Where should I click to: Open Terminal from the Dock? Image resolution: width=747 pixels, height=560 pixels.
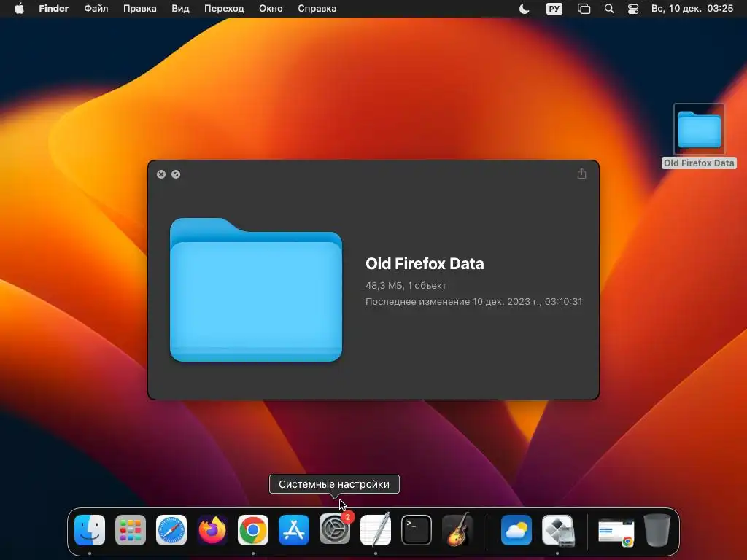tap(417, 530)
